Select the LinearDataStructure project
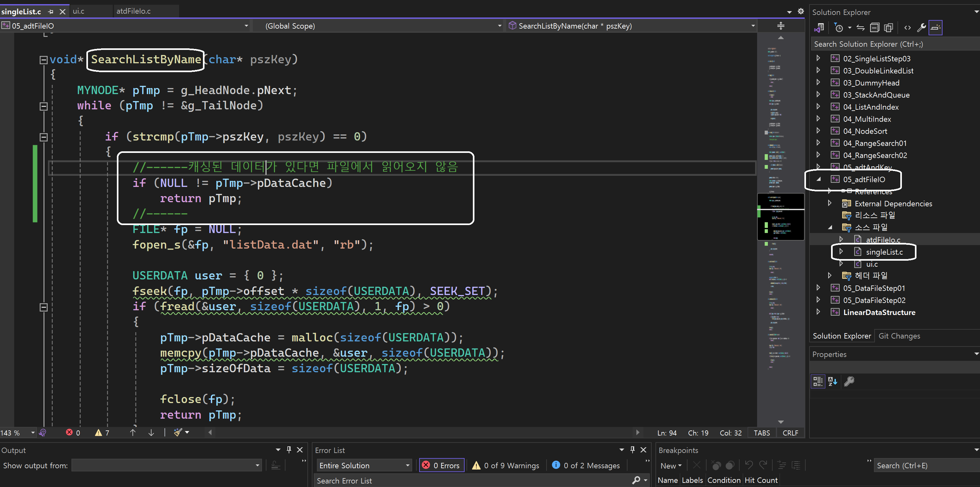 [x=879, y=312]
